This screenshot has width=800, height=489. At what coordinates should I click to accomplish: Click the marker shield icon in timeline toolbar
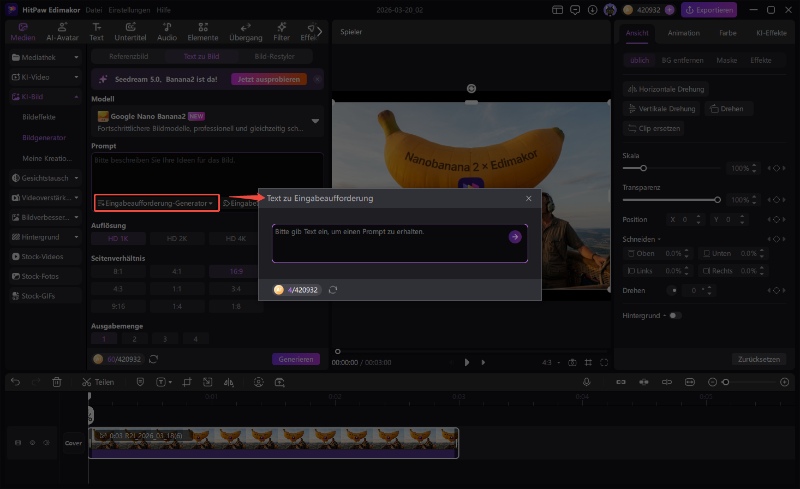pos(140,382)
